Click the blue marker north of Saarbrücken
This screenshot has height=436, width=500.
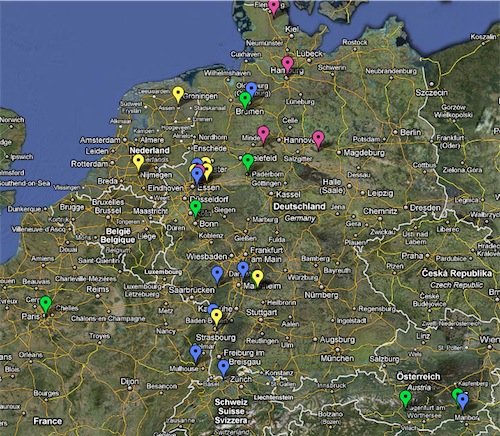(x=217, y=275)
